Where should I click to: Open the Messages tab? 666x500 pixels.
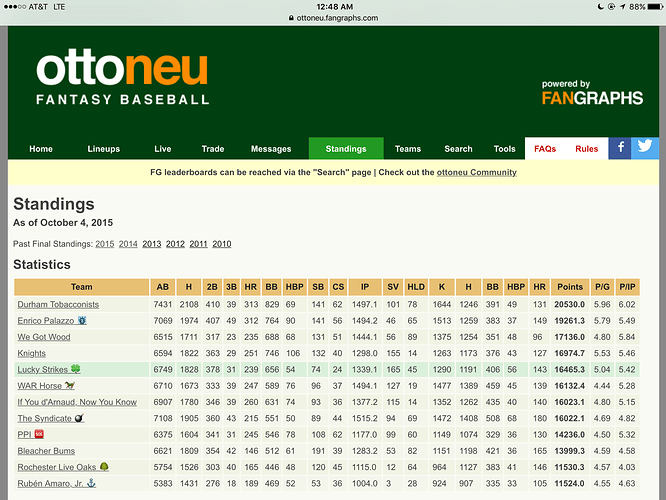pyautogui.click(x=271, y=149)
